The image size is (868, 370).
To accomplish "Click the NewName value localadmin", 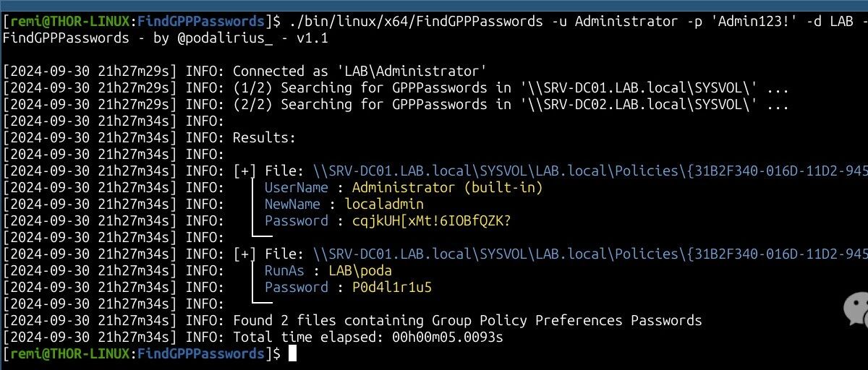I will (x=384, y=205).
